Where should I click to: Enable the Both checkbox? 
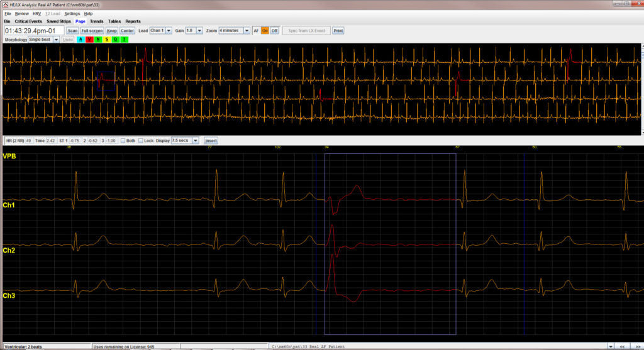[x=123, y=141]
